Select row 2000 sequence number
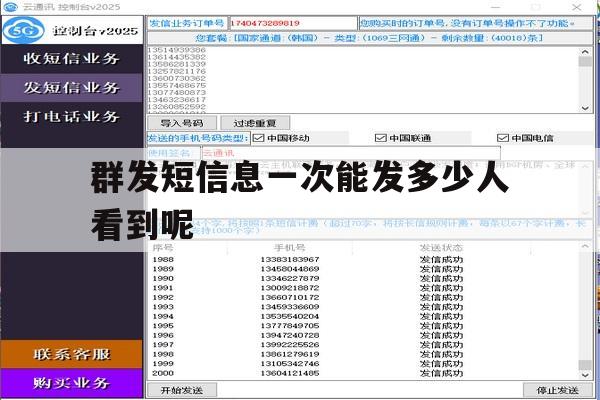600x400 pixels. tap(163, 373)
